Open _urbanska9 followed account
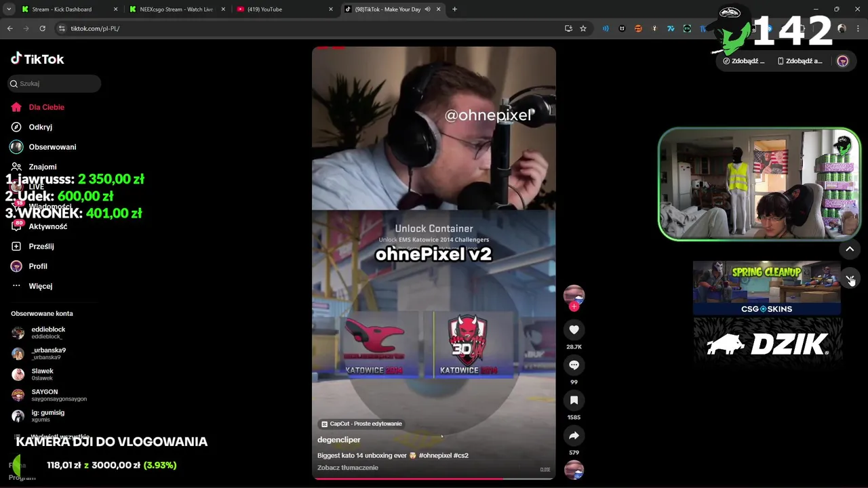 [47, 353]
